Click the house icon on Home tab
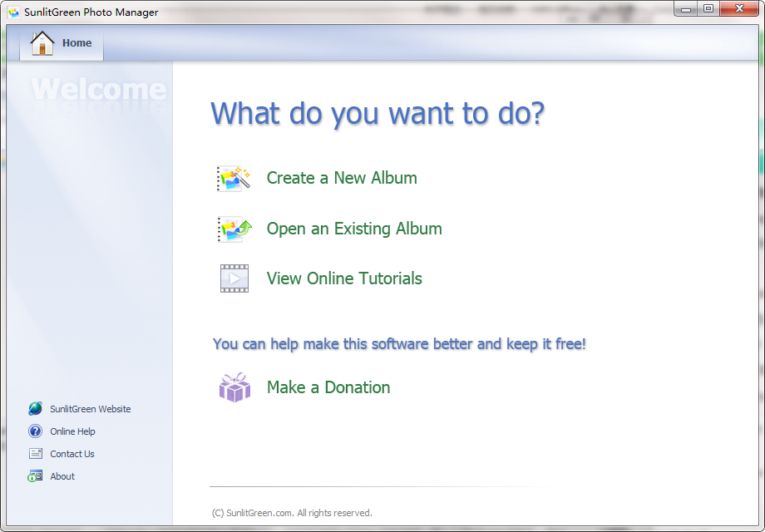 (42, 43)
